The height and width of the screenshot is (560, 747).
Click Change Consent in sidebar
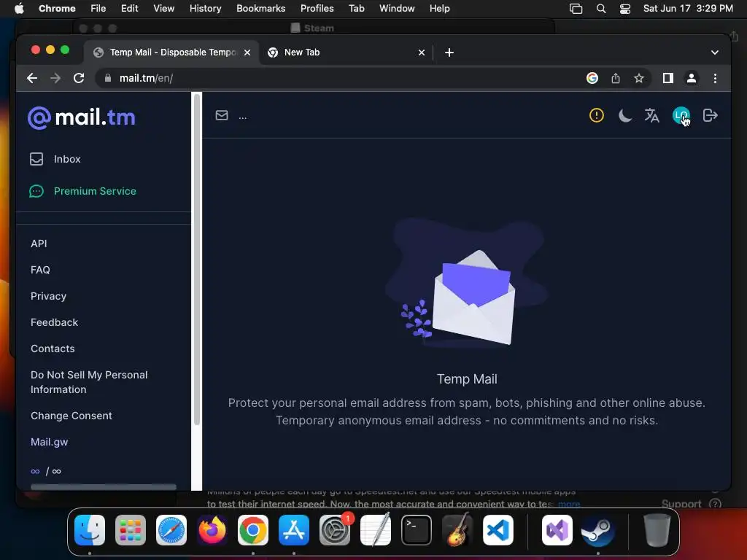click(x=71, y=415)
